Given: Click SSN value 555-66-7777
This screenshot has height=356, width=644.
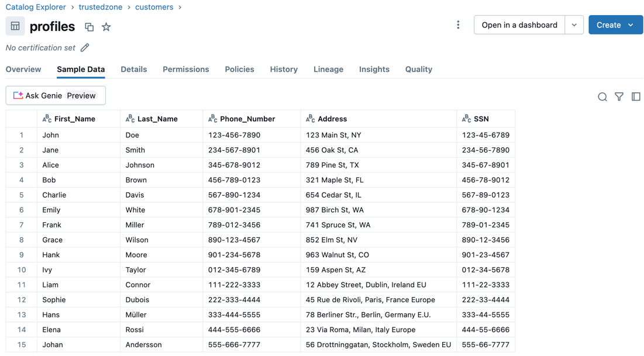Looking at the screenshot, I should (486, 345).
